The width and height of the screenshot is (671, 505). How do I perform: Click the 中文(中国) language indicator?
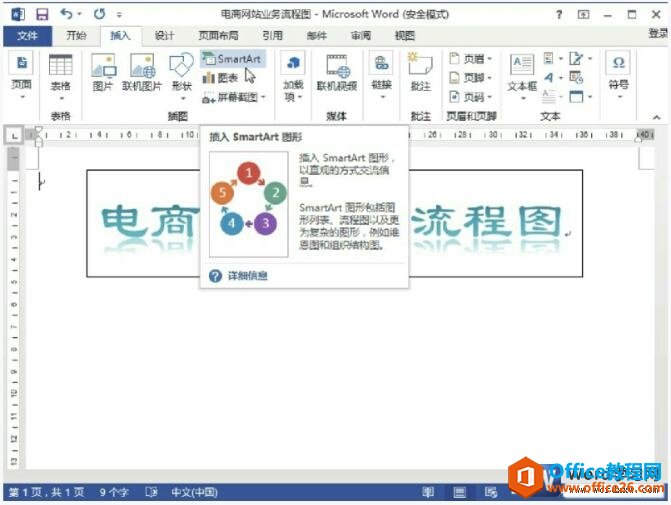point(194,493)
